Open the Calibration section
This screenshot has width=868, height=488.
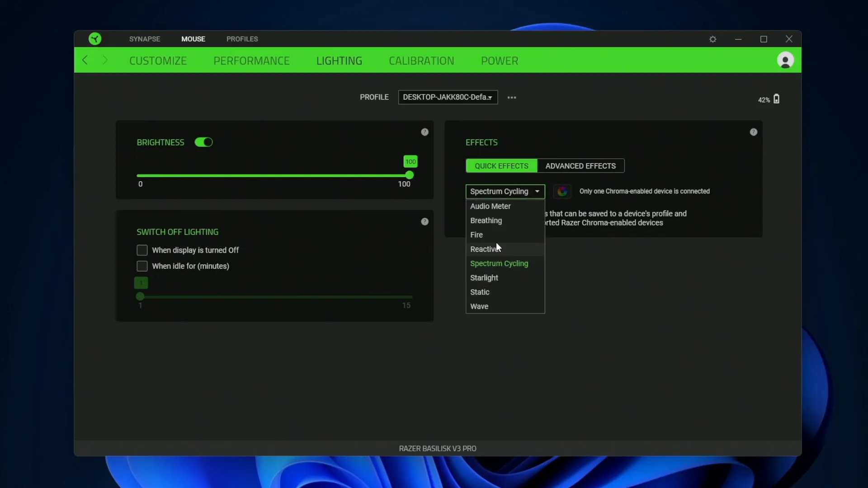pyautogui.click(x=421, y=61)
